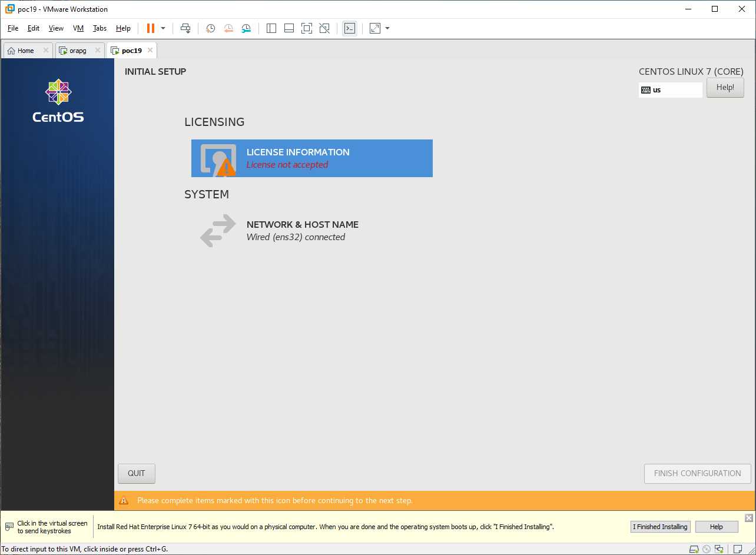Open the View menu

point(56,28)
